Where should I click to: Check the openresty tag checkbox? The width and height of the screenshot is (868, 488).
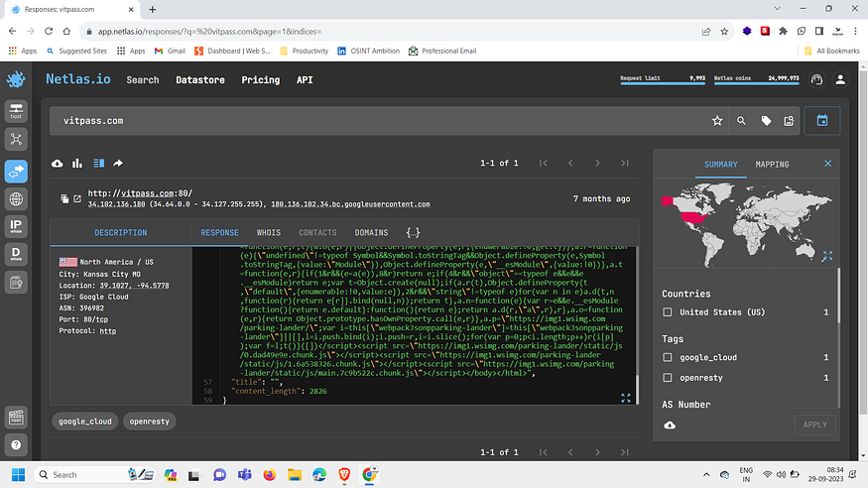668,377
